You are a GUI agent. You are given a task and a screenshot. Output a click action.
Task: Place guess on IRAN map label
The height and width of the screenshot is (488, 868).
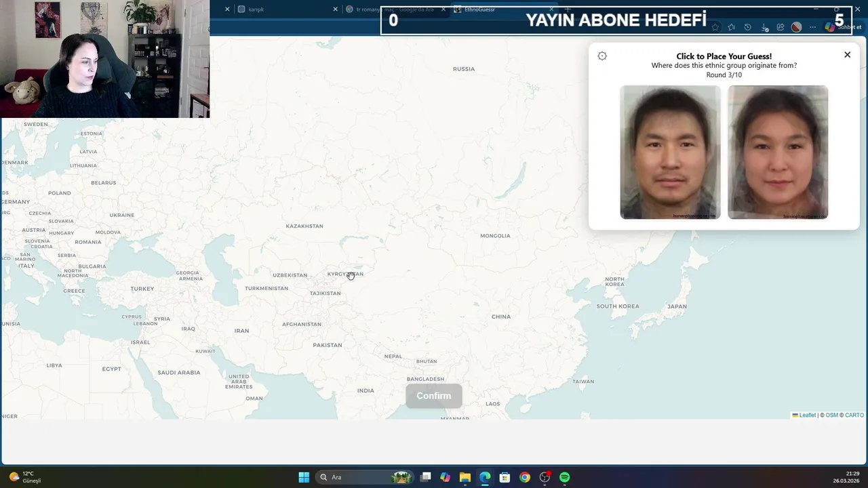[241, 331]
